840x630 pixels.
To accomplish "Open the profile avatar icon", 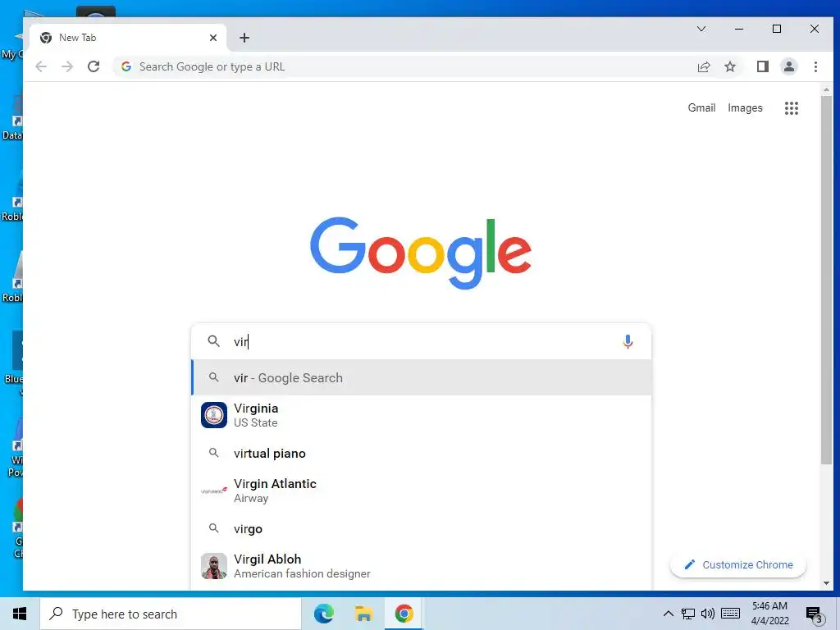I will (789, 67).
